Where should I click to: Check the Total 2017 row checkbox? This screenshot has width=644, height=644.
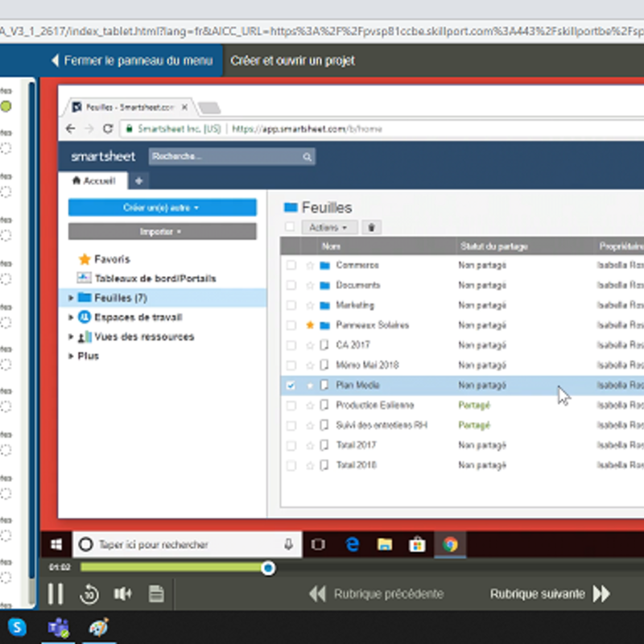pos(291,445)
